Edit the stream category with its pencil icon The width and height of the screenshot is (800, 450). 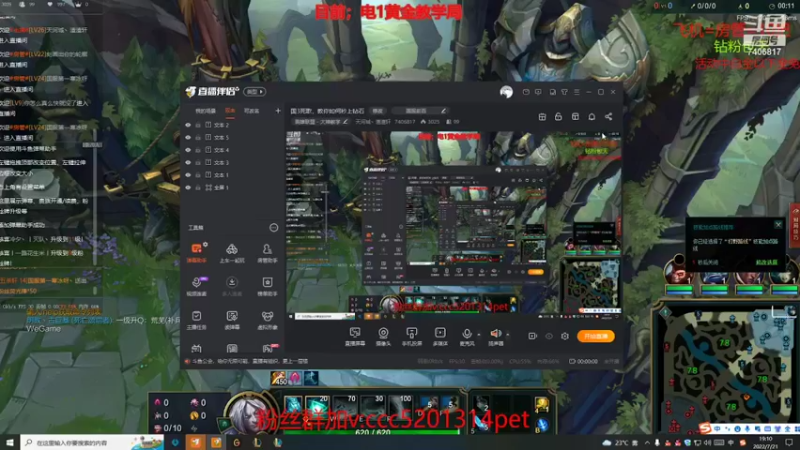(x=345, y=122)
